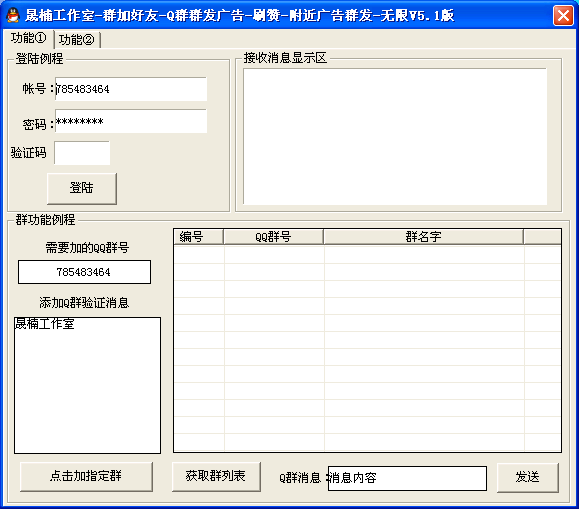Click the 群功能例程 group label
579x509 pixels.
(x=45, y=219)
